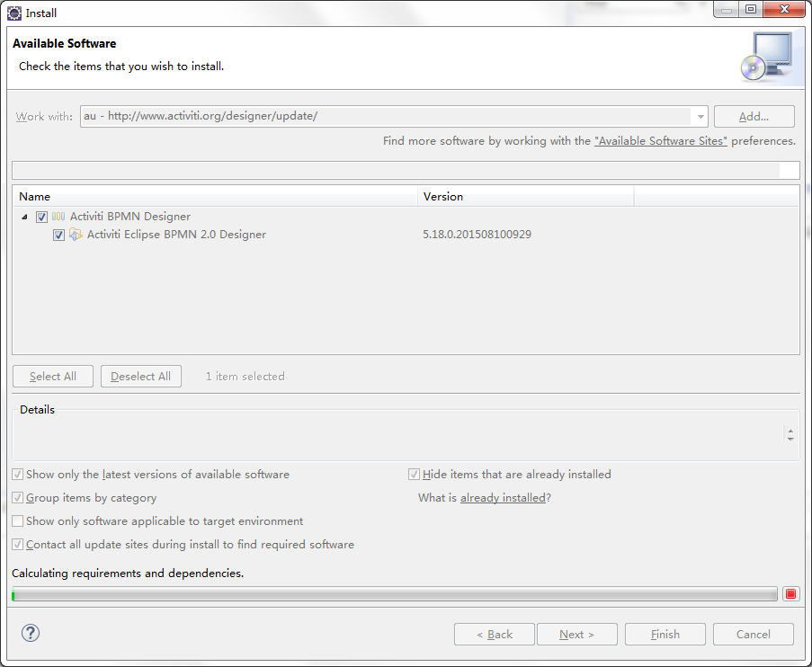812x667 pixels.
Task: Uncheck Activiti Eclipse BPMN 2.0 Designer checkbox
Action: [x=58, y=236]
